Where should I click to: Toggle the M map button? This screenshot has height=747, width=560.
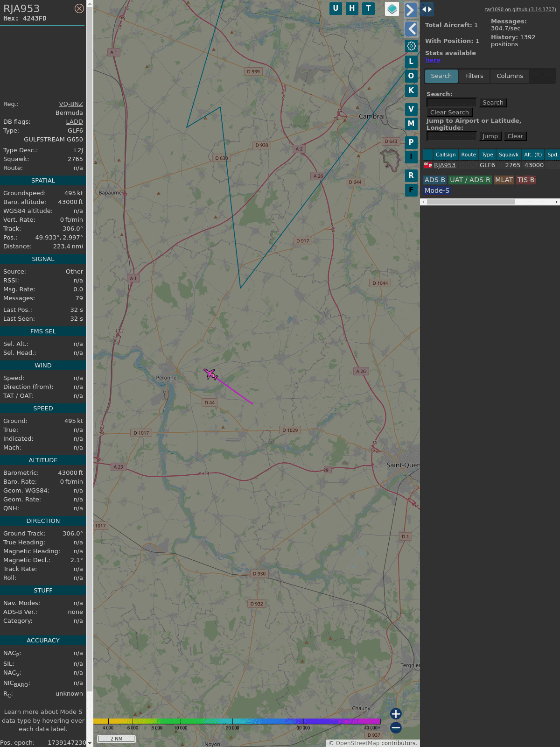(411, 123)
